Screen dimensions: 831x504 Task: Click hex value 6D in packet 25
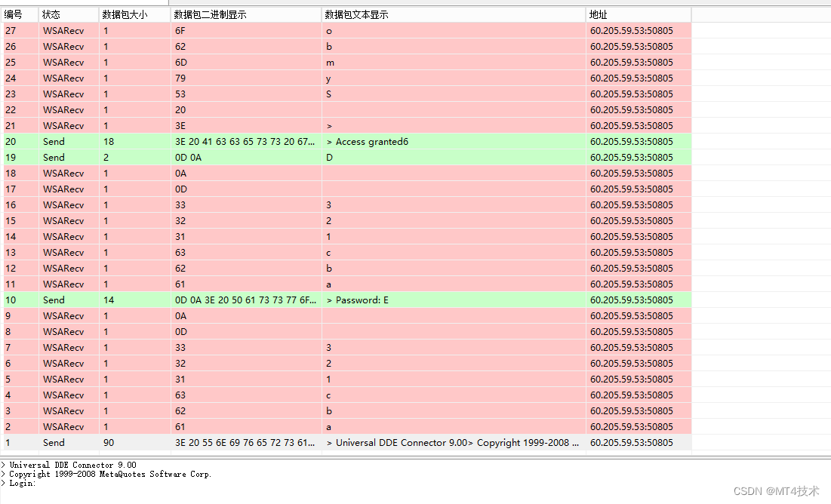[x=180, y=62]
